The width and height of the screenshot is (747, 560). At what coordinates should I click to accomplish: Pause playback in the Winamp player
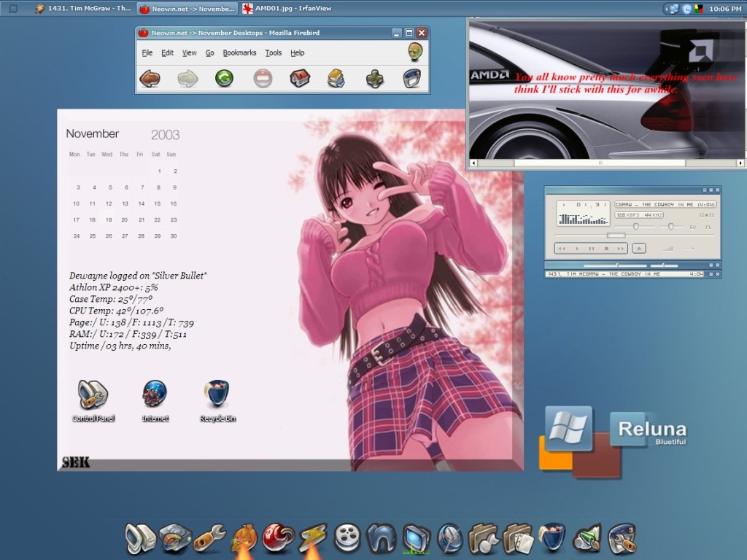click(592, 249)
